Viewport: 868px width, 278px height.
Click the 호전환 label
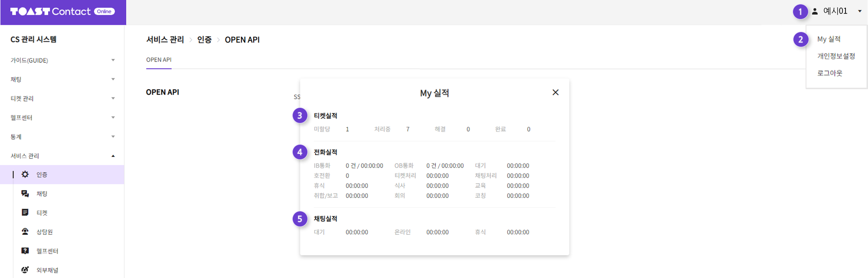pyautogui.click(x=322, y=176)
